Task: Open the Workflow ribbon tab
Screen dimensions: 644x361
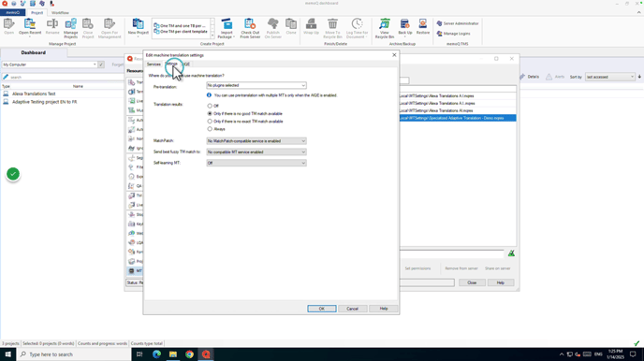Action: (x=60, y=13)
